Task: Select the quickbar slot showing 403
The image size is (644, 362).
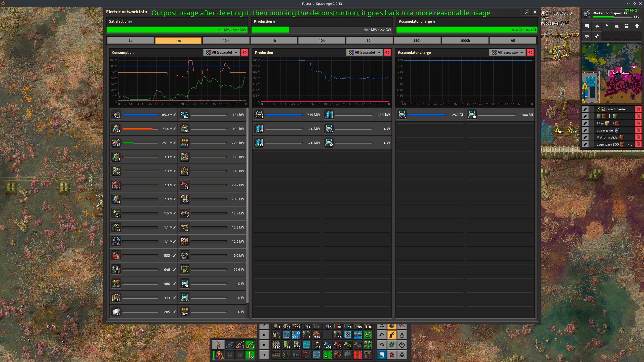Action: 327,345
